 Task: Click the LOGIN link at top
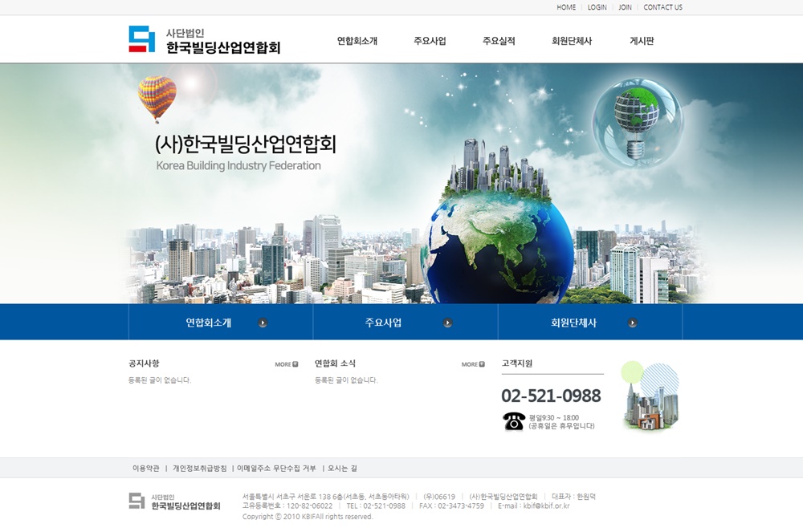[597, 7]
